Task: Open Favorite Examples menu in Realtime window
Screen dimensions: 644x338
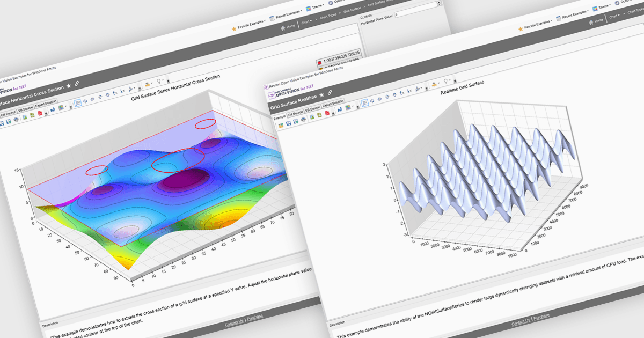Action: coord(535,25)
